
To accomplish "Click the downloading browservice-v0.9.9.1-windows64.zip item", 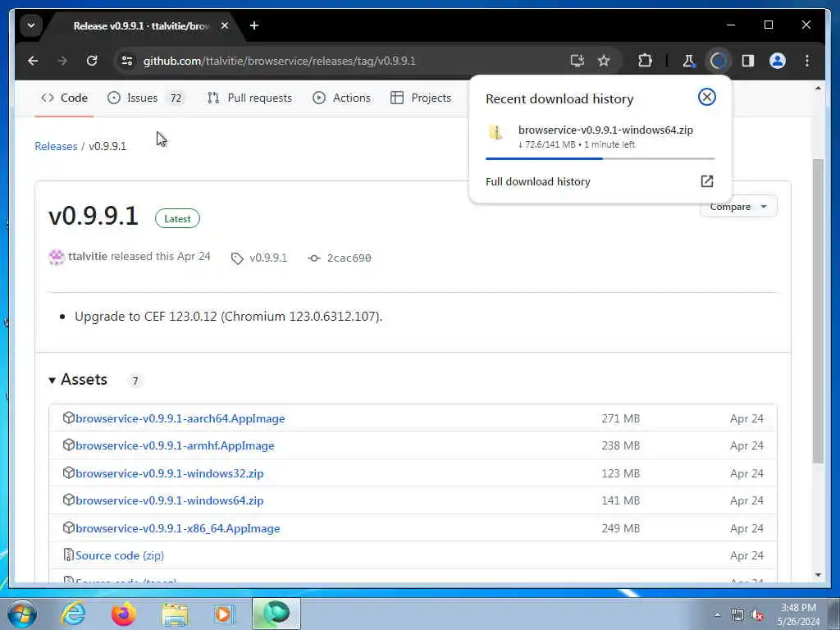I will point(600,137).
